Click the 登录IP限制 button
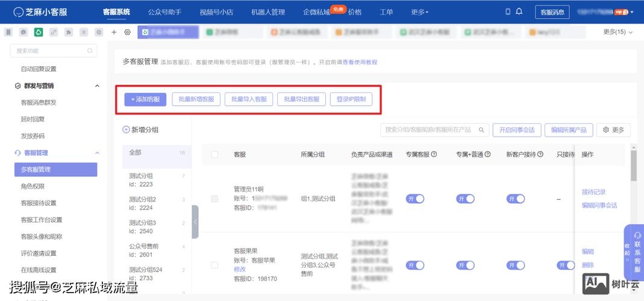The height and width of the screenshot is (301, 644). coord(351,99)
